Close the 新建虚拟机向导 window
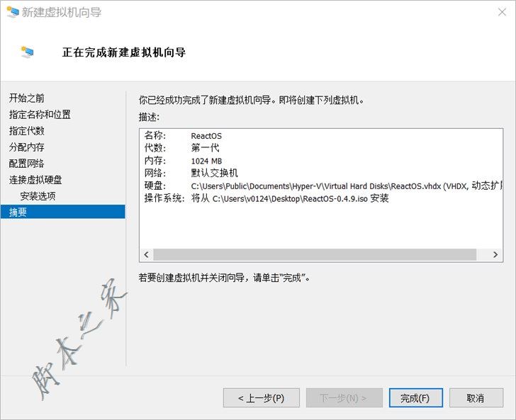This screenshot has height=420, width=516. pyautogui.click(x=501, y=12)
